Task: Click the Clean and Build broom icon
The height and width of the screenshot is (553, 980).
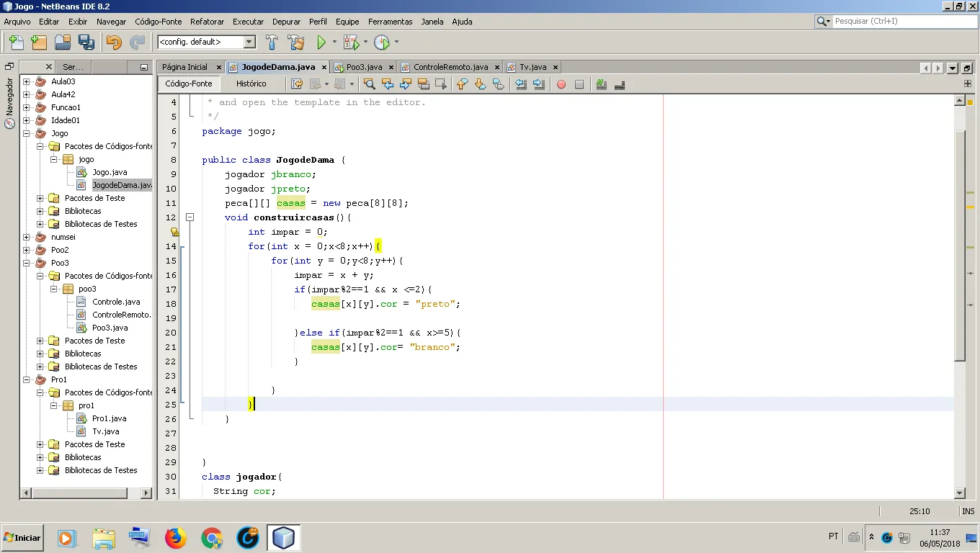Action: 295,42
